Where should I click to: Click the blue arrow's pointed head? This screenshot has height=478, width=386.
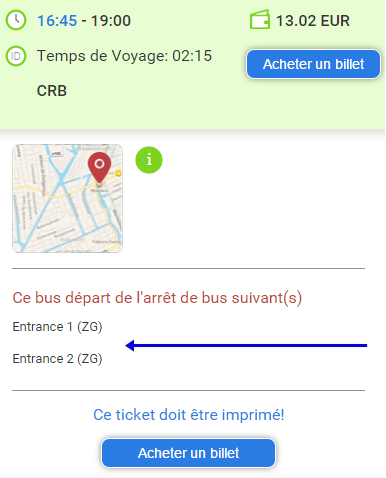coord(130,345)
